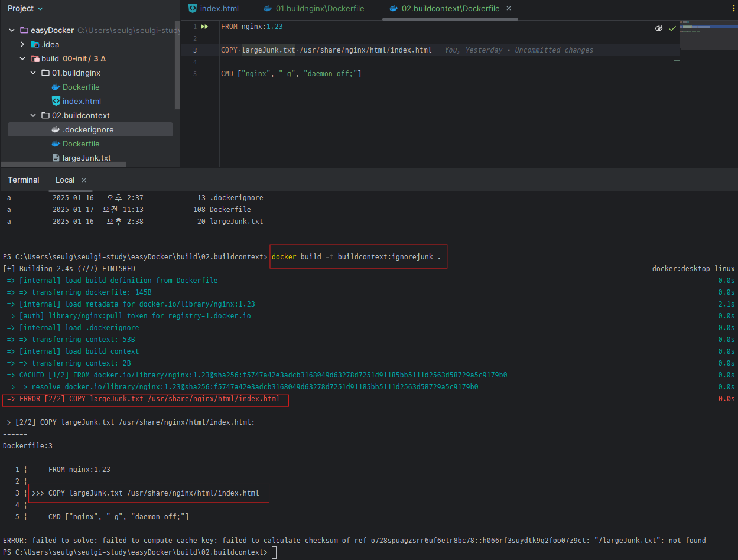Collapse the build folder
This screenshot has width=738, height=560.
[23, 58]
